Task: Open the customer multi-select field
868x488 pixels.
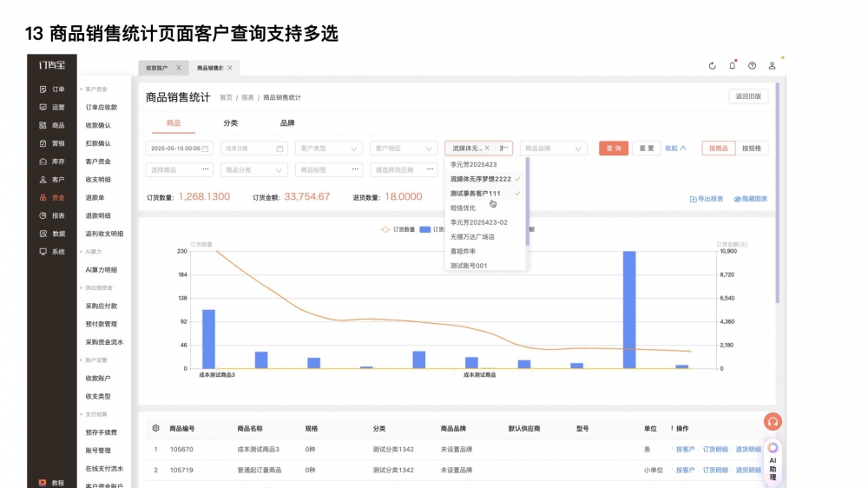Action: 478,148
